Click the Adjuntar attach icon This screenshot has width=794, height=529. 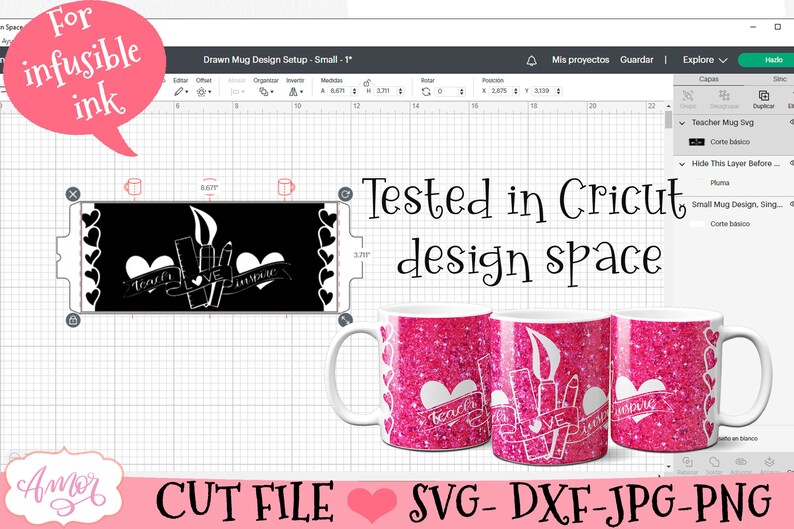741,462
